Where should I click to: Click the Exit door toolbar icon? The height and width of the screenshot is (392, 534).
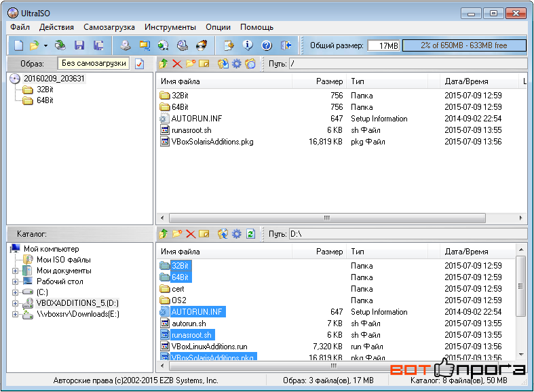[286, 45]
